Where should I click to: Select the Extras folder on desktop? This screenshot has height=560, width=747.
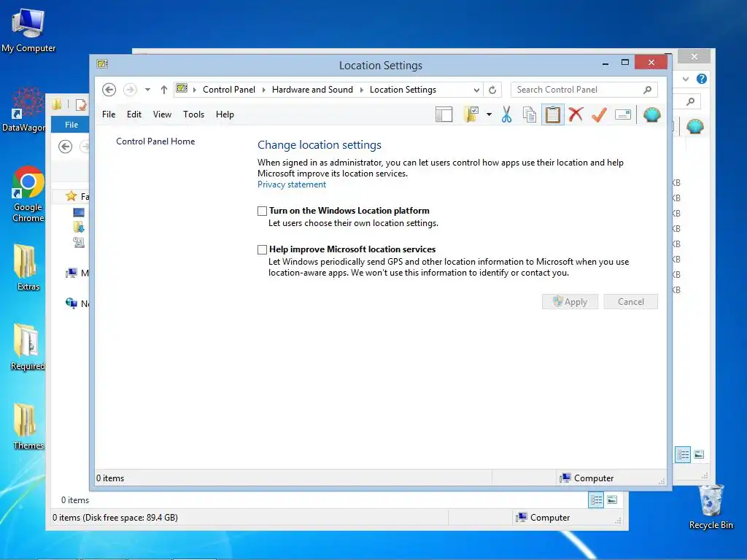[28, 267]
